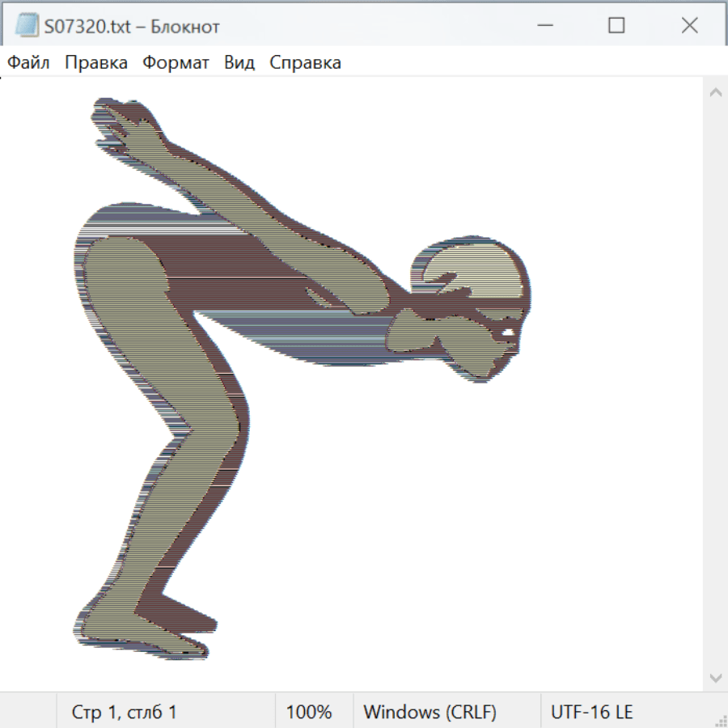The width and height of the screenshot is (728, 728).
Task: Click the Windows (CRLF) line ending indicator
Action: (x=430, y=712)
